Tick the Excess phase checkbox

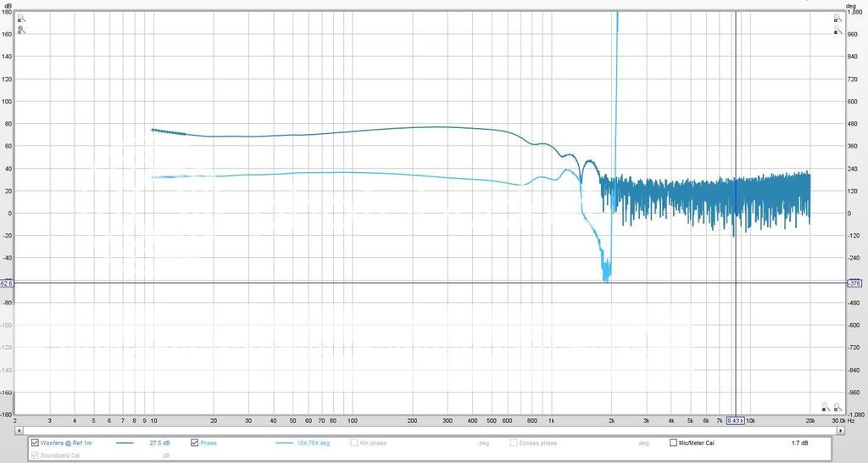point(514,443)
